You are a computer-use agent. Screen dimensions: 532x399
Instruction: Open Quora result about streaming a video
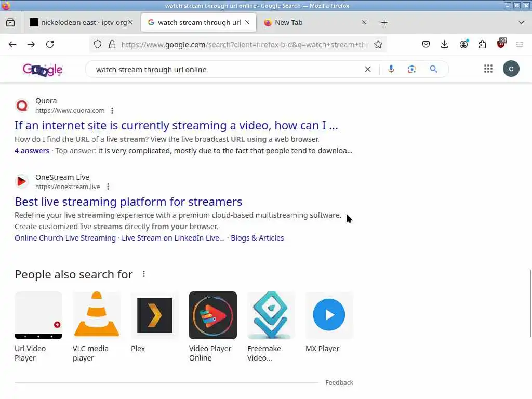(176, 126)
